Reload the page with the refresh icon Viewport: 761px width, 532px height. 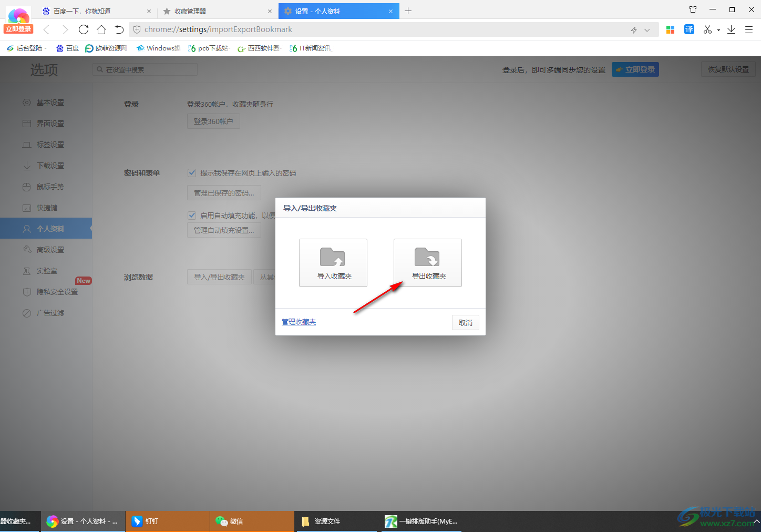[x=84, y=29]
